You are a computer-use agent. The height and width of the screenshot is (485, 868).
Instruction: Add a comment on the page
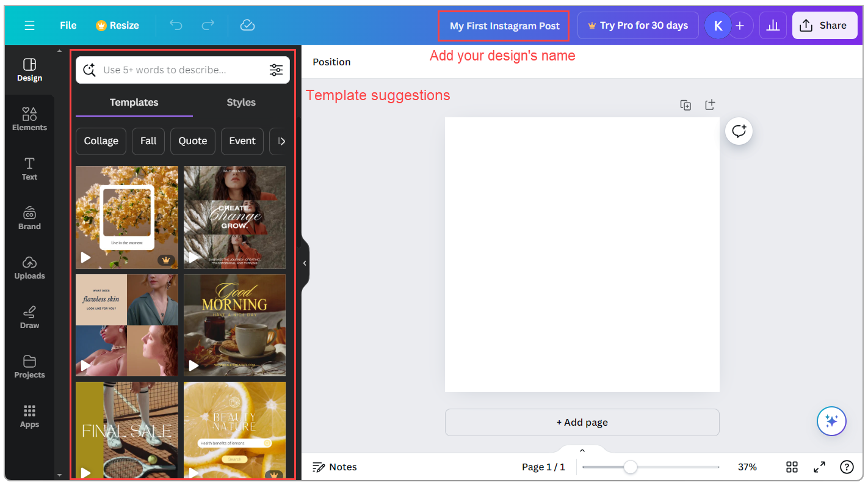point(739,131)
